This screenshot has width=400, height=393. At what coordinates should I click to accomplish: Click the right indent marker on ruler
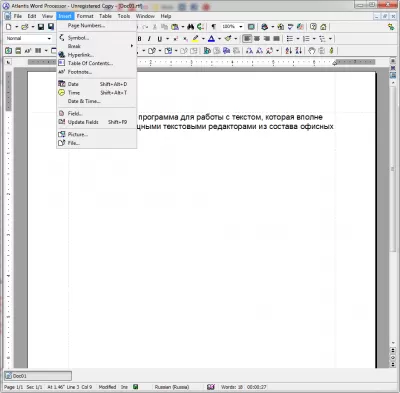[335, 63]
